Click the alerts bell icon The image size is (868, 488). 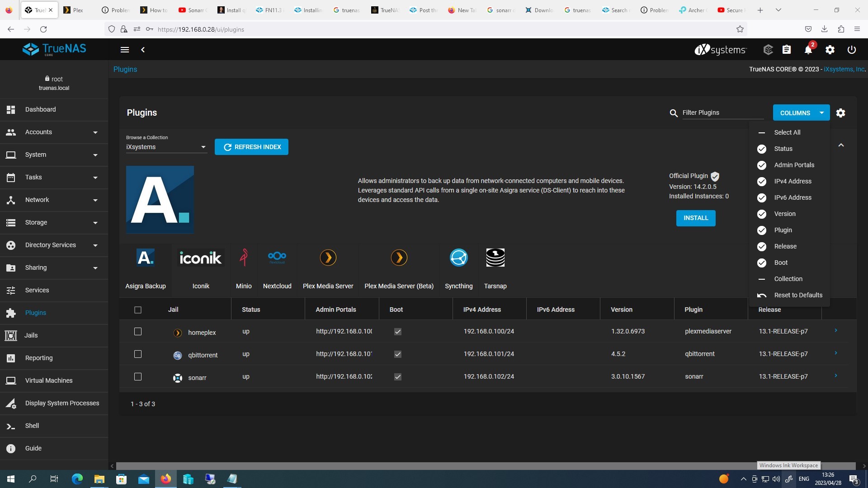[x=808, y=50]
